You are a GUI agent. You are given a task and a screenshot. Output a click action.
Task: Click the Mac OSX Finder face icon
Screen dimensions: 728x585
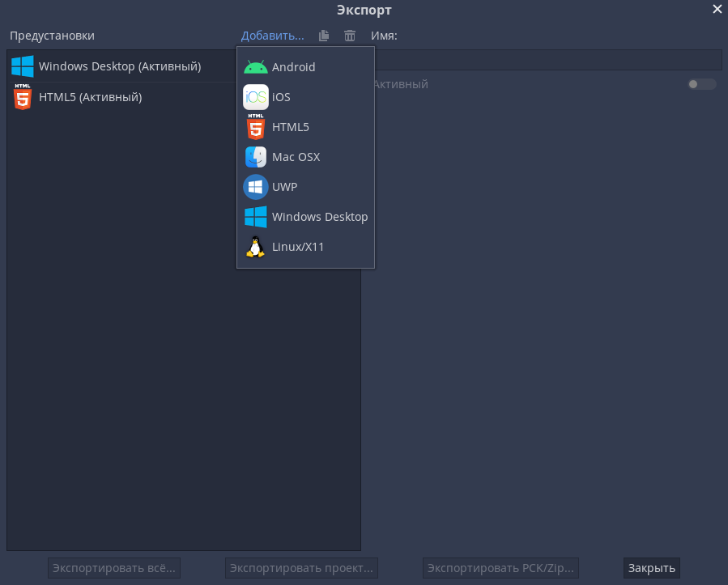click(x=255, y=157)
